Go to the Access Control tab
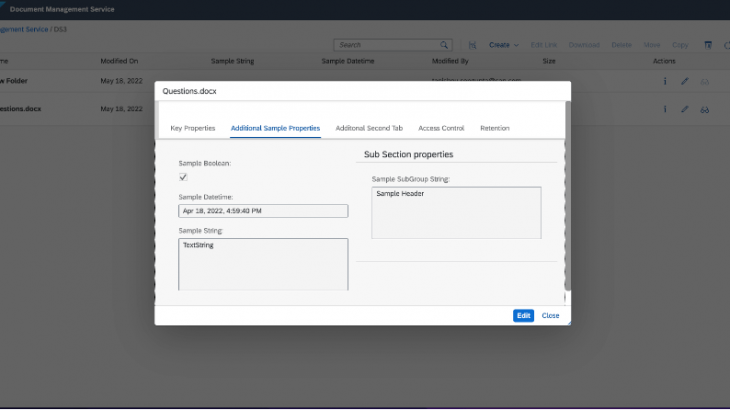Image resolution: width=730 pixels, height=410 pixels. click(x=441, y=128)
